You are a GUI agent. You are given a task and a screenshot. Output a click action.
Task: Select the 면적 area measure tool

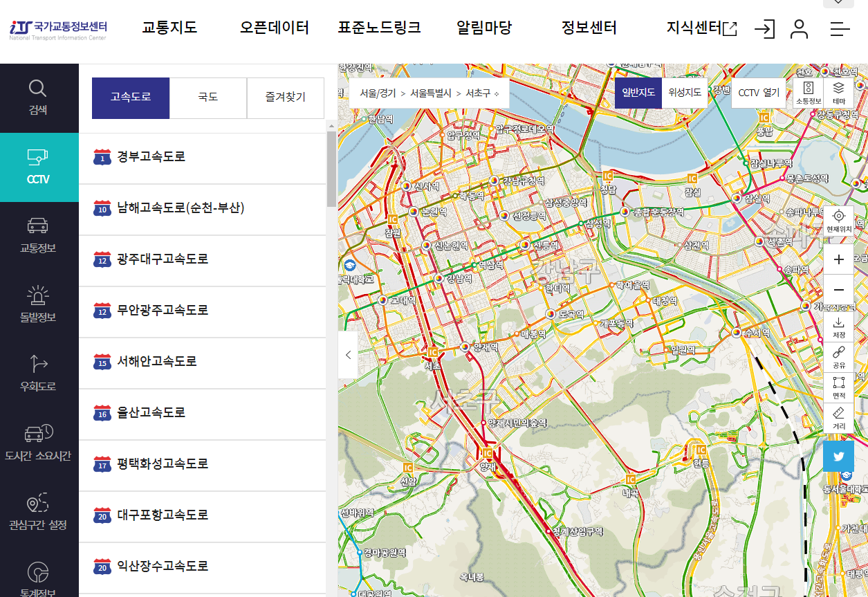pos(838,387)
